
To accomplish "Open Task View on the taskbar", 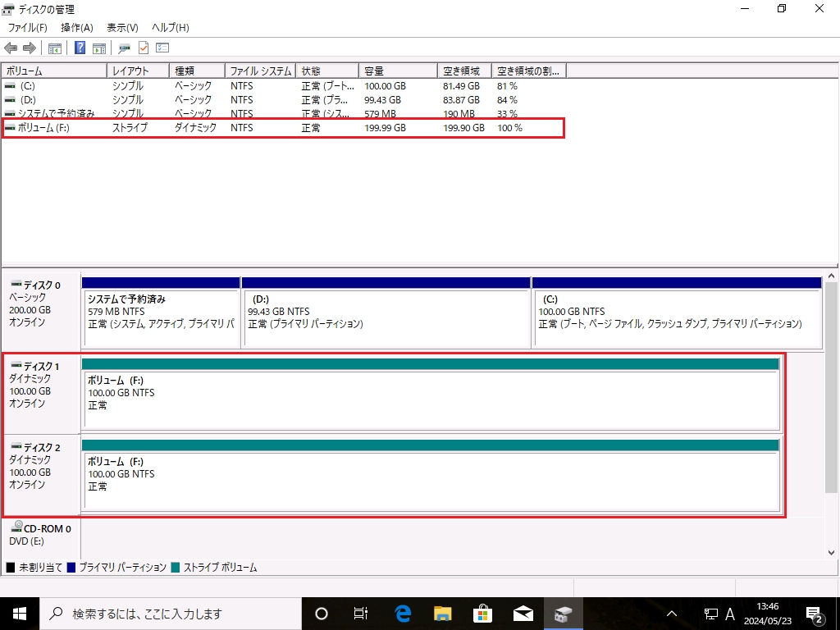I will point(361,614).
